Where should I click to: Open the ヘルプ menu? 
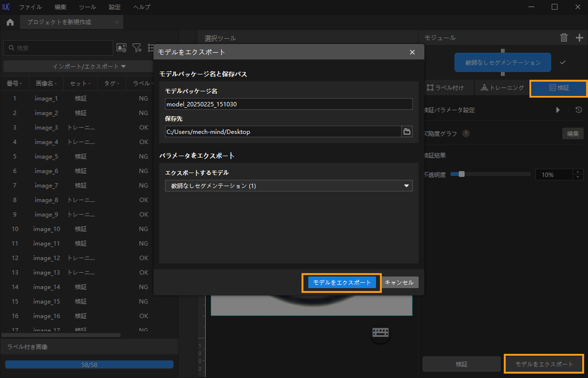pos(141,7)
